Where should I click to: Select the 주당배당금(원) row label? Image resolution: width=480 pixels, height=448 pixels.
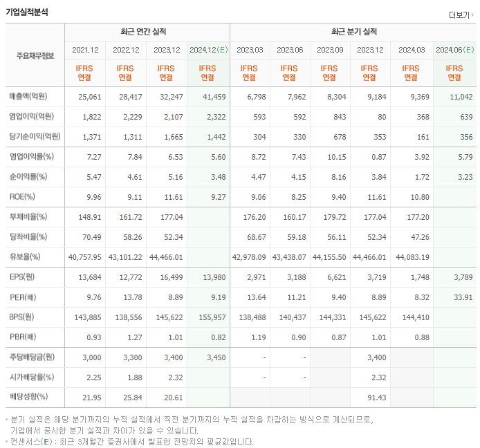tap(32, 357)
